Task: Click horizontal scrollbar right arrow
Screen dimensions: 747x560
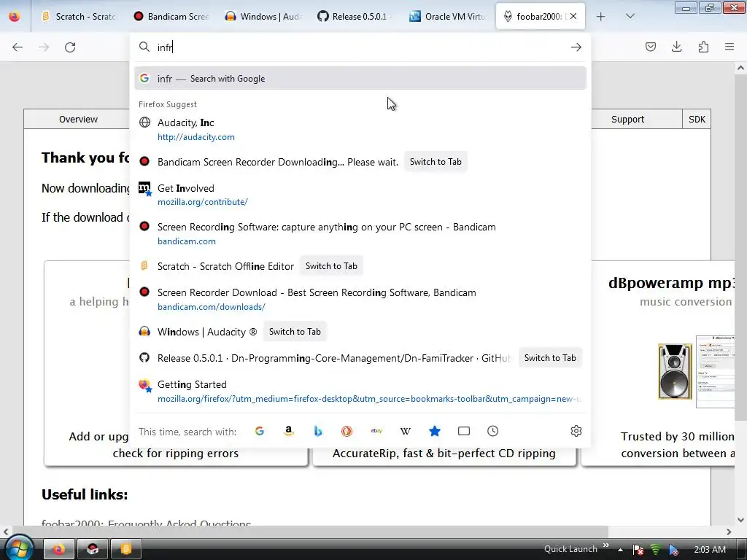Action: click(729, 532)
